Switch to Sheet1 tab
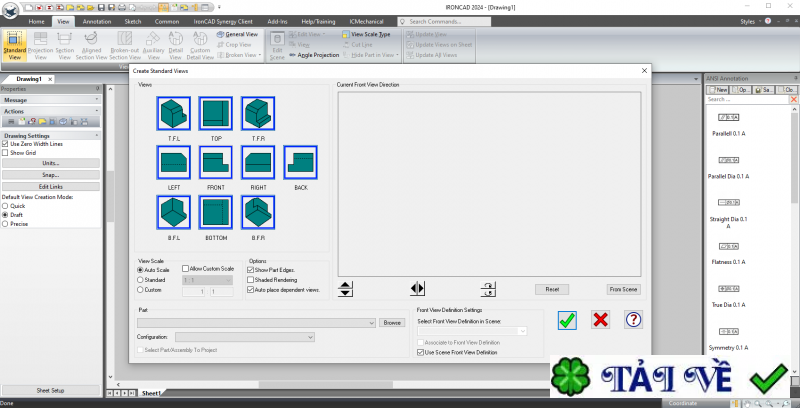Viewport: 800px width, 408px height. [x=151, y=393]
